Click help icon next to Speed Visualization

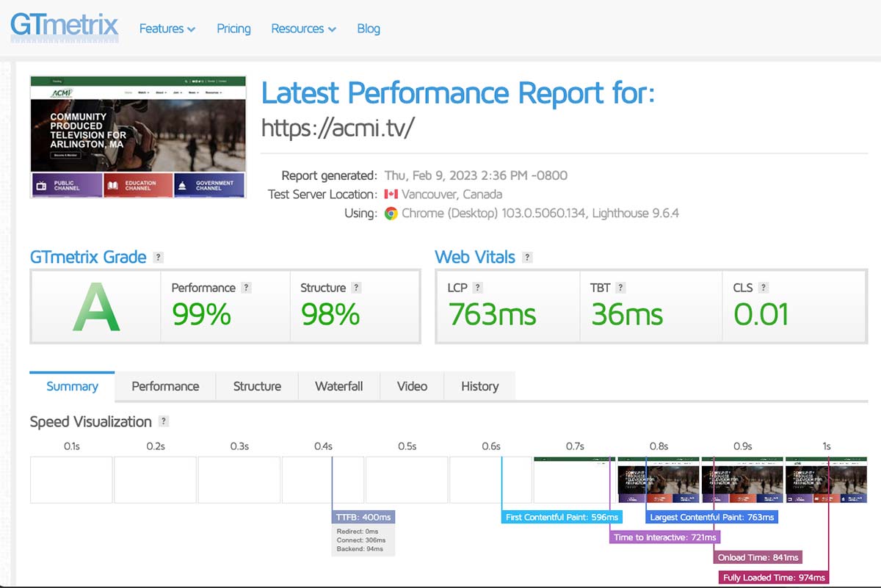click(164, 421)
